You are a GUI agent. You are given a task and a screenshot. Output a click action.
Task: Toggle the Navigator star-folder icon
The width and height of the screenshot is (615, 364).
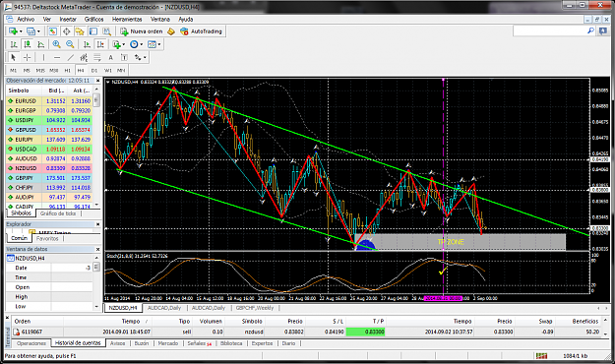point(80,30)
